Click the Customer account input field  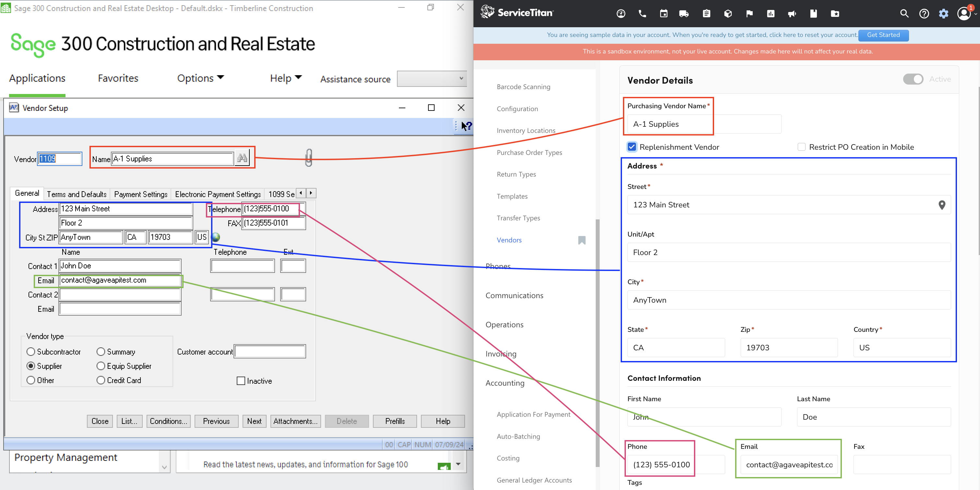[x=270, y=351]
